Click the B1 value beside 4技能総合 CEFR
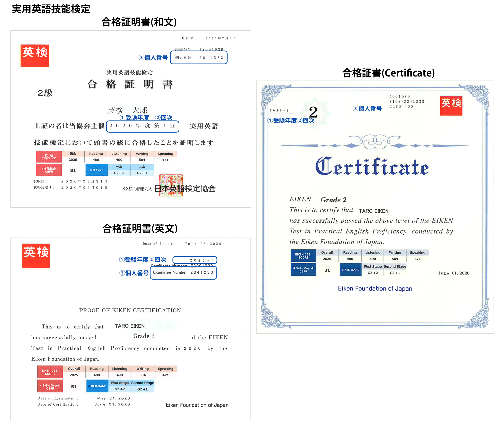 coord(73,170)
